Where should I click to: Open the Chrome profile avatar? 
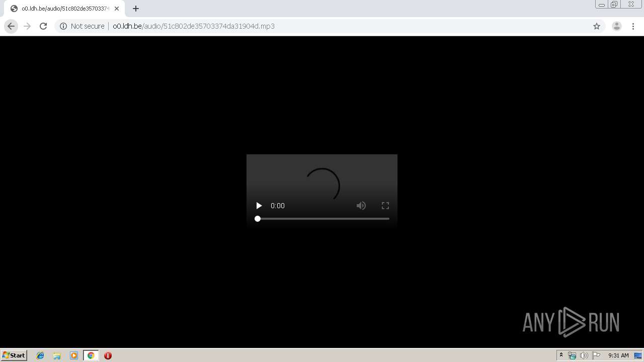pos(617,26)
